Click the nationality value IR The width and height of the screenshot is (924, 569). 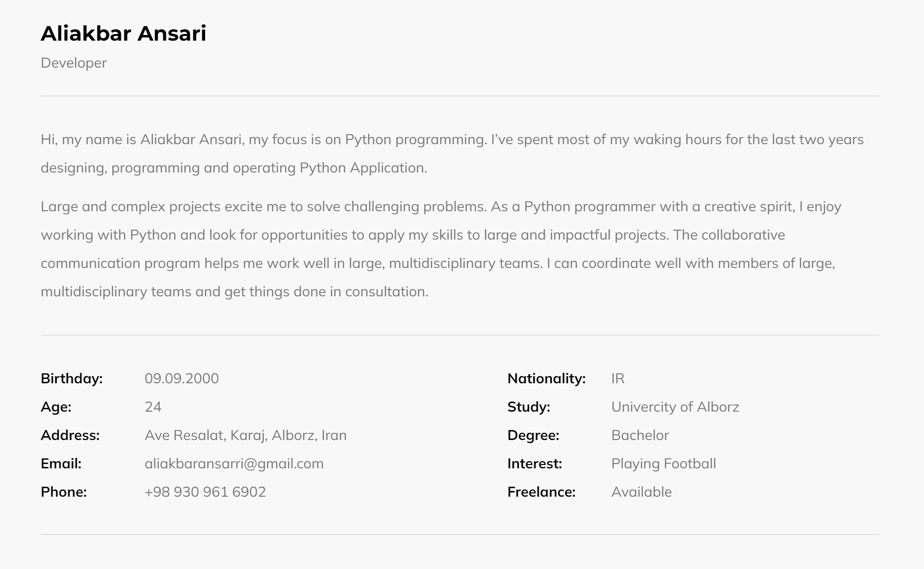point(617,379)
